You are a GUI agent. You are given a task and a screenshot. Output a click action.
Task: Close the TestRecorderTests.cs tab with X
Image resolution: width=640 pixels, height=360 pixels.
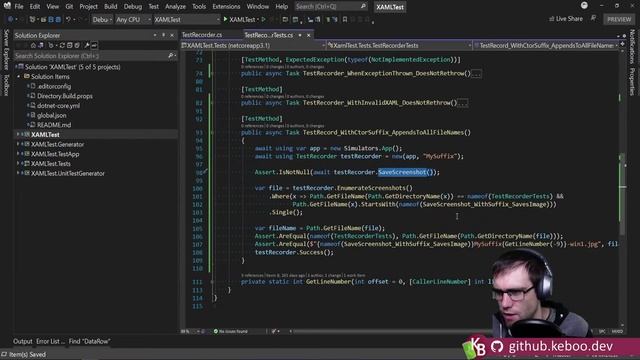pos(309,35)
